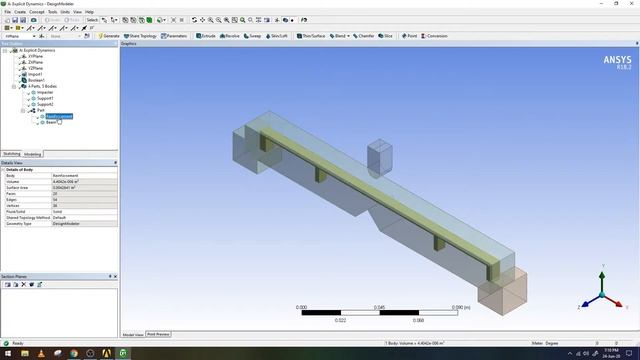
Task: Select the Skin/Loft feature tool
Action: click(277, 36)
